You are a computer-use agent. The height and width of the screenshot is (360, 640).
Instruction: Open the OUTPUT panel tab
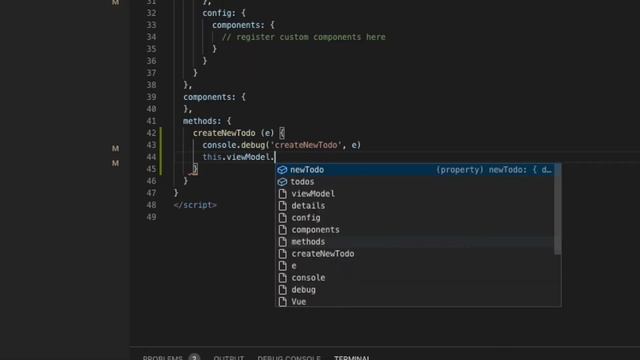[x=229, y=358]
